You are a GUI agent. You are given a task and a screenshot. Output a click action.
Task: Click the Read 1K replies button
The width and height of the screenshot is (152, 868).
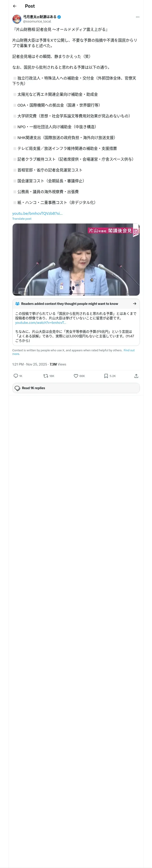pos(76,388)
